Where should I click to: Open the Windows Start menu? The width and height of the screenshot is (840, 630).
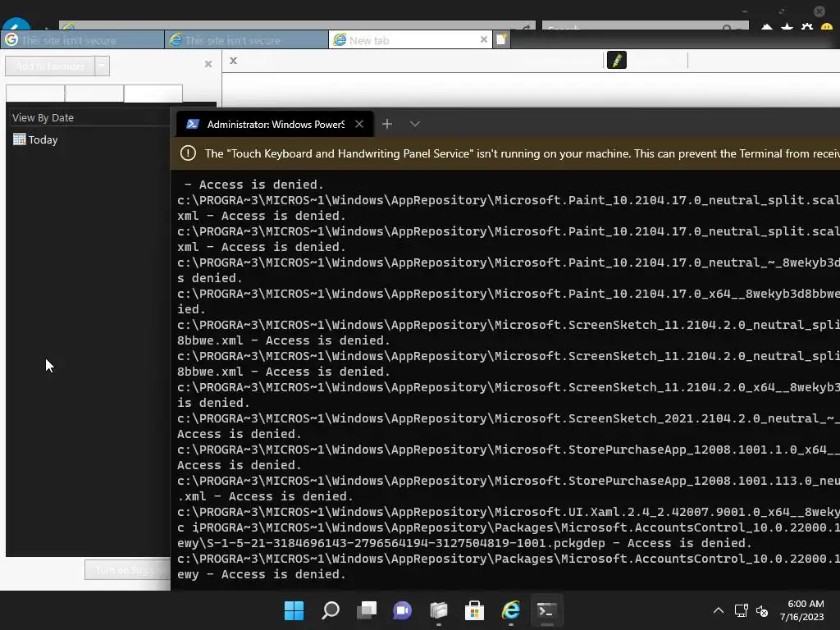[x=294, y=610]
